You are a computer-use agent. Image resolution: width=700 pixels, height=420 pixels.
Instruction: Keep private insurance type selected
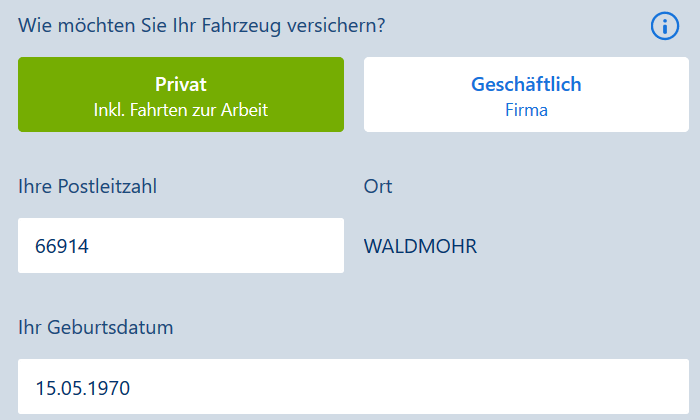click(181, 94)
